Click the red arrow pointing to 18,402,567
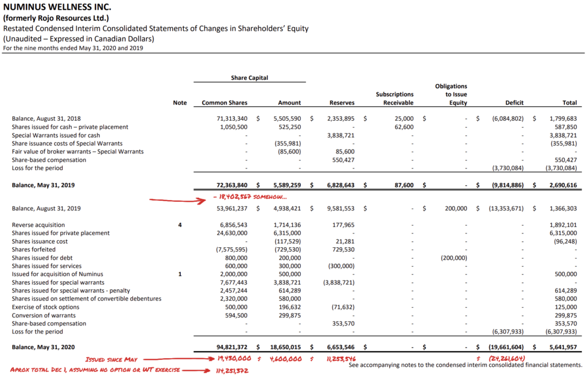The width and height of the screenshot is (588, 376). click(176, 201)
